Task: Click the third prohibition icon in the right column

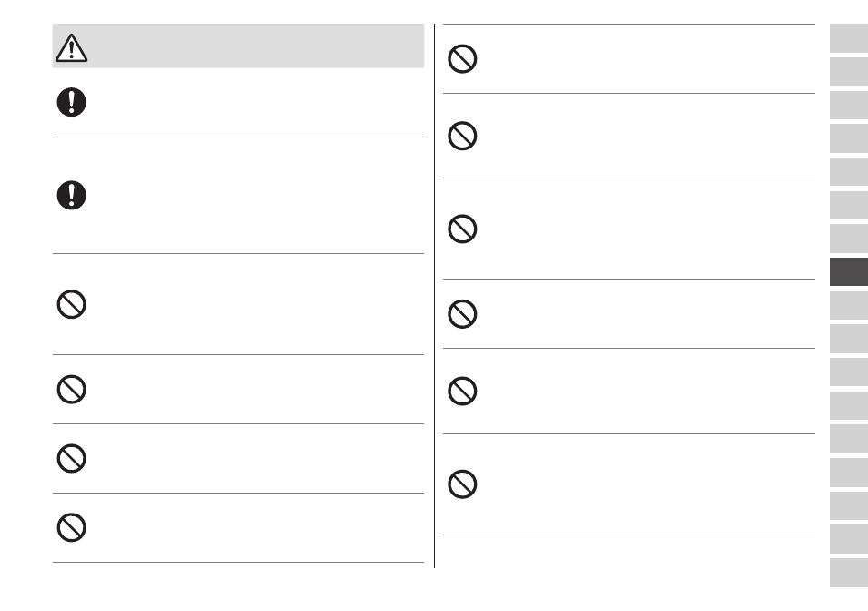Action: click(x=462, y=229)
